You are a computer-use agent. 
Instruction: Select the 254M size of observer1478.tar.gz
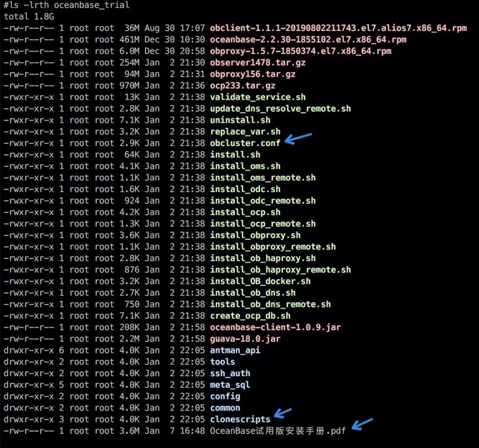pyautogui.click(x=129, y=63)
